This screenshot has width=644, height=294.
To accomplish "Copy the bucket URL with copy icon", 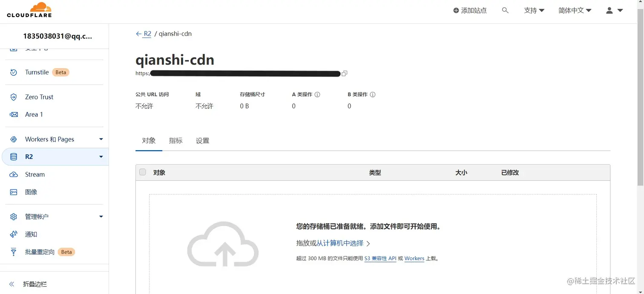I will (x=345, y=73).
